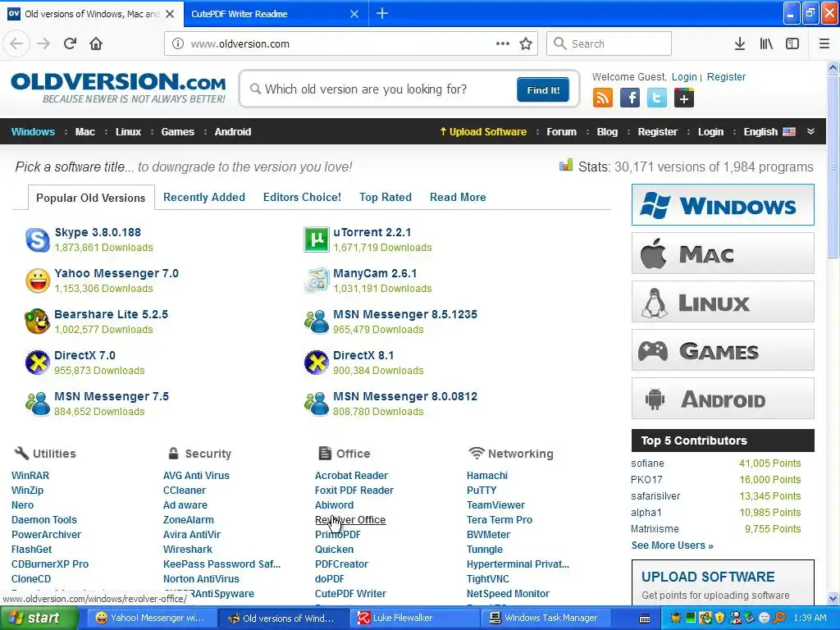Switch to Yahoo! Messenger taskbar window
Viewport: 840px width, 630px height.
(152, 618)
